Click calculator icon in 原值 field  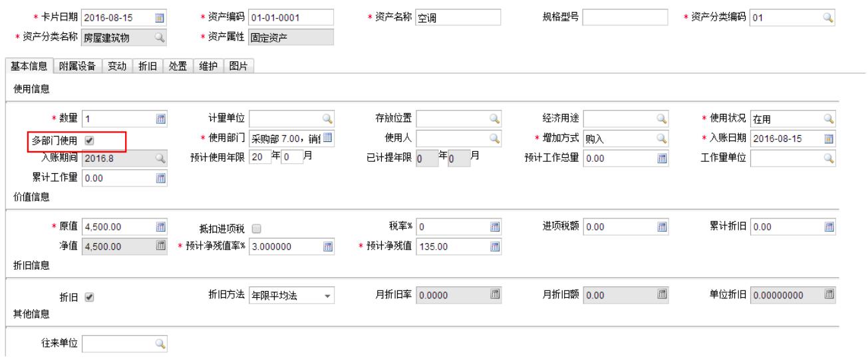click(160, 228)
